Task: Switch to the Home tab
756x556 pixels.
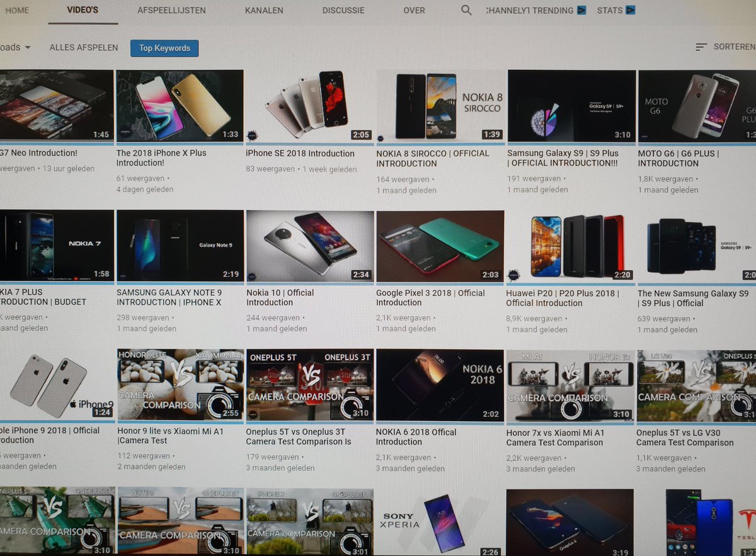Action: coord(17,11)
